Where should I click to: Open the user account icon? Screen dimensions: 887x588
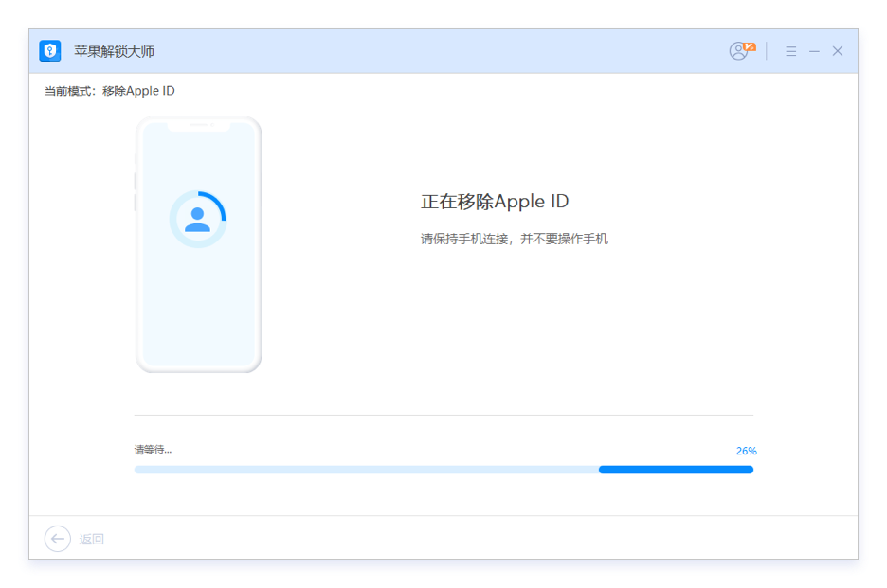(x=738, y=51)
